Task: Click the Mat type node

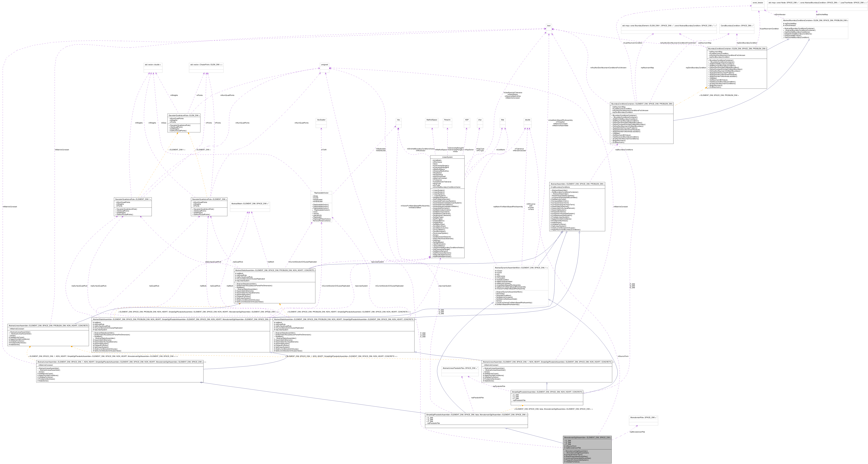Action: (x=502, y=123)
